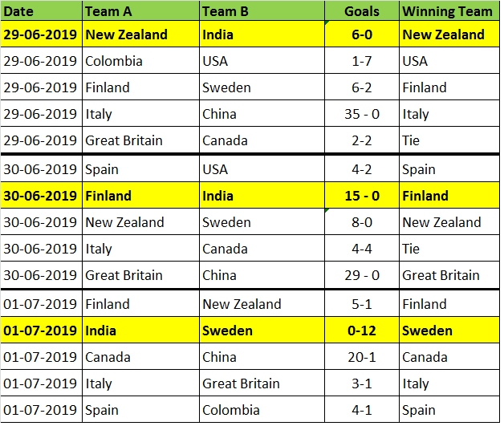Click the highlighted 15 - 0 score cell
Image resolution: width=504 pixels, height=426 pixels.
coord(362,196)
